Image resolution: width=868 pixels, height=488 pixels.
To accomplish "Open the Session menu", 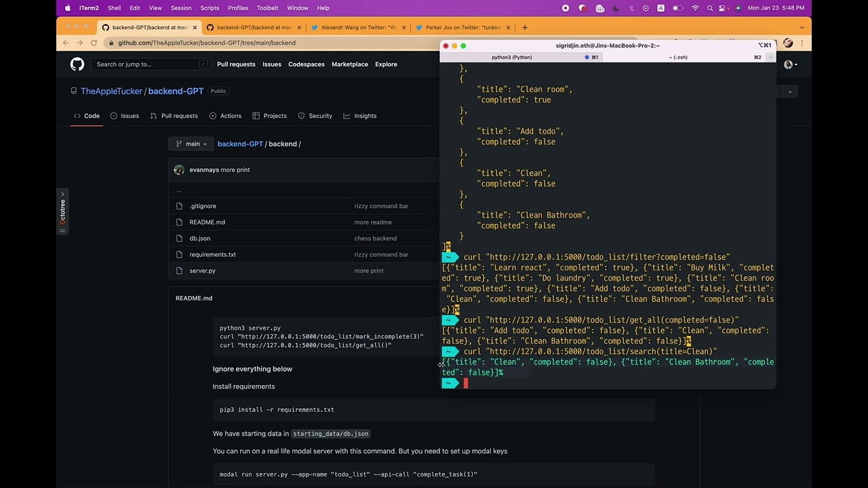I will [181, 8].
